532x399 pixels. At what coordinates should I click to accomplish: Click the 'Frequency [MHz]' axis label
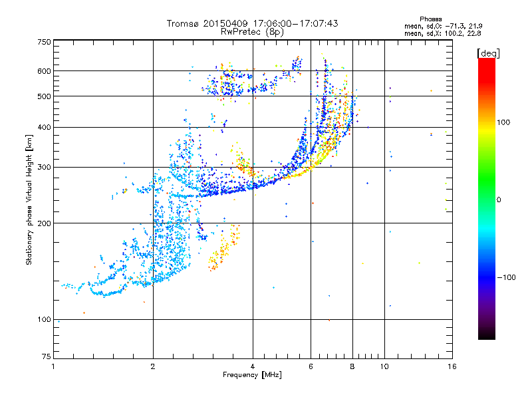pos(252,375)
